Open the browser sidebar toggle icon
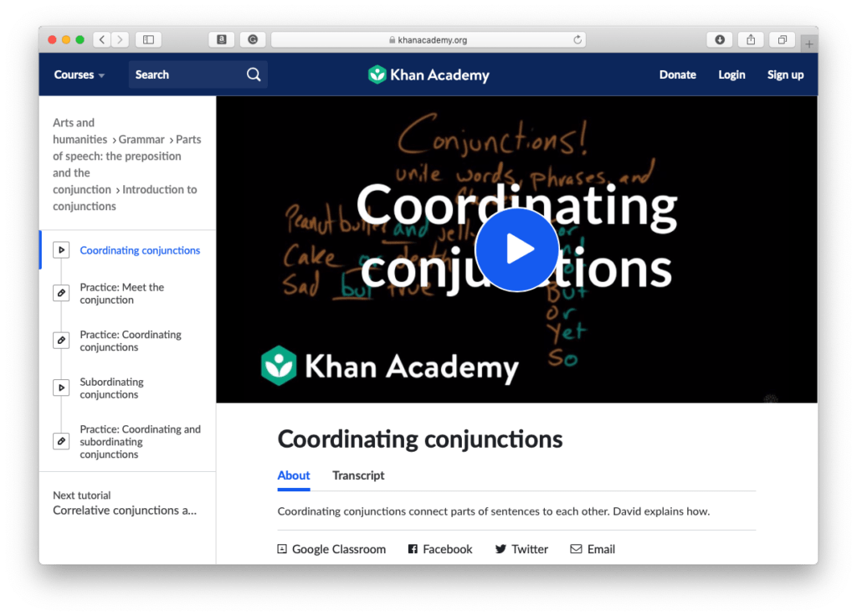 pos(148,38)
